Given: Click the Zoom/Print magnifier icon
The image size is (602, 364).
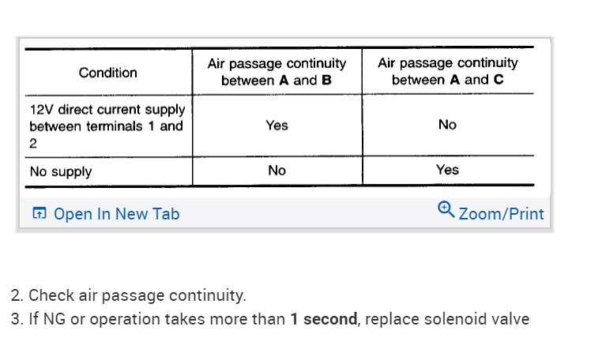Looking at the screenshot, I should point(446,210).
